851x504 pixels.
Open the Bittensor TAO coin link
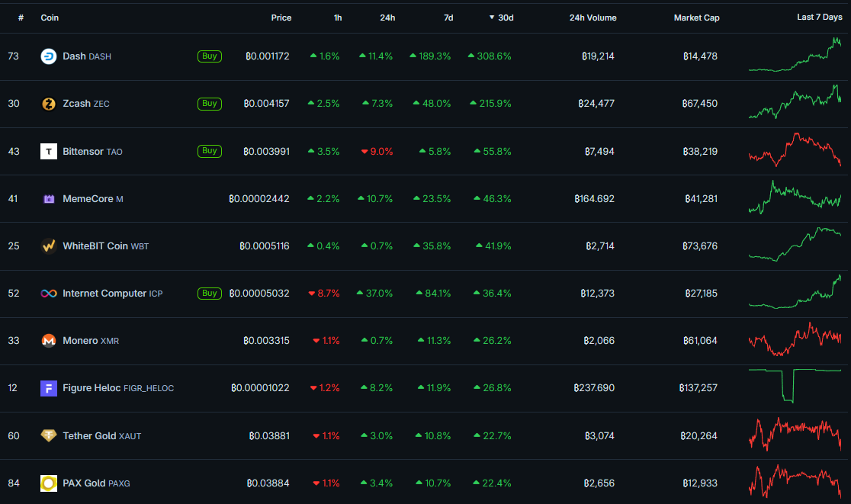click(x=92, y=152)
